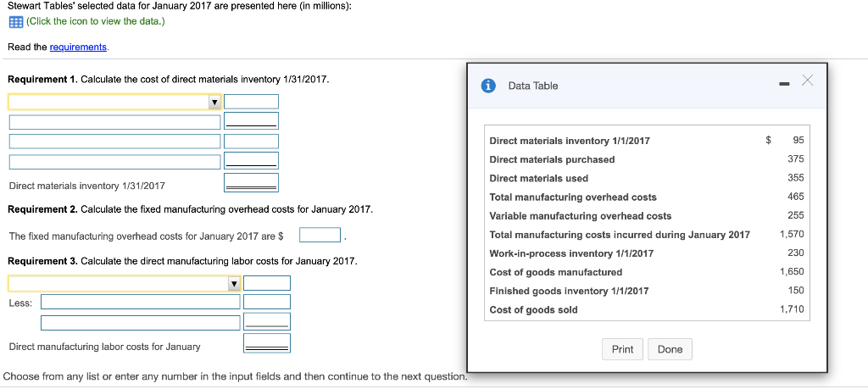Click the value 95 in the data table
868x389 pixels.
click(x=798, y=140)
